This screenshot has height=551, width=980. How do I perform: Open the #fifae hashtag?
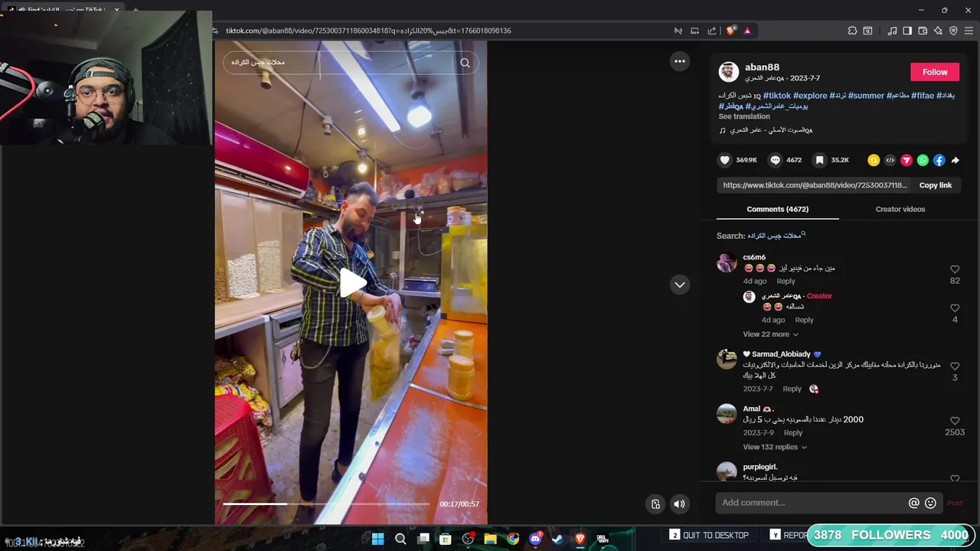pyautogui.click(x=923, y=96)
